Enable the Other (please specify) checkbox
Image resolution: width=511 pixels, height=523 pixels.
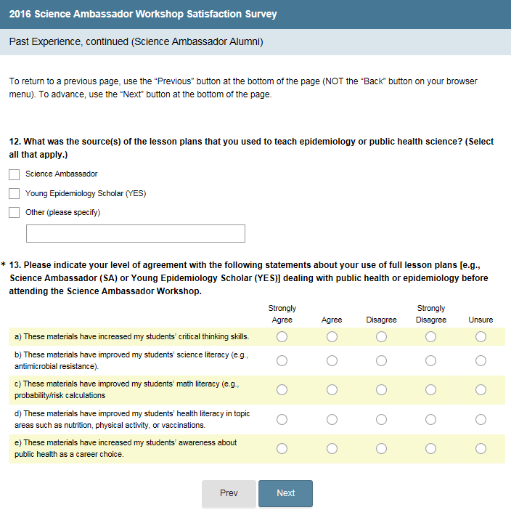14,212
